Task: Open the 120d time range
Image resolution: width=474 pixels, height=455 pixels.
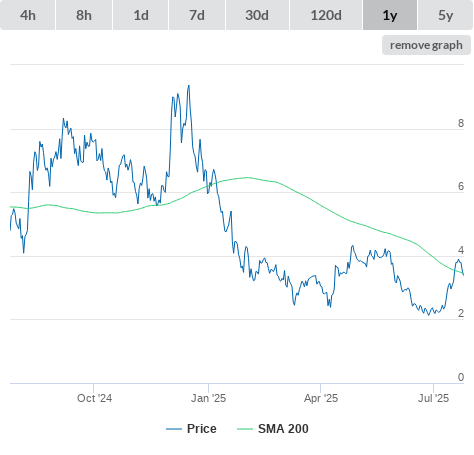Action: [326, 15]
